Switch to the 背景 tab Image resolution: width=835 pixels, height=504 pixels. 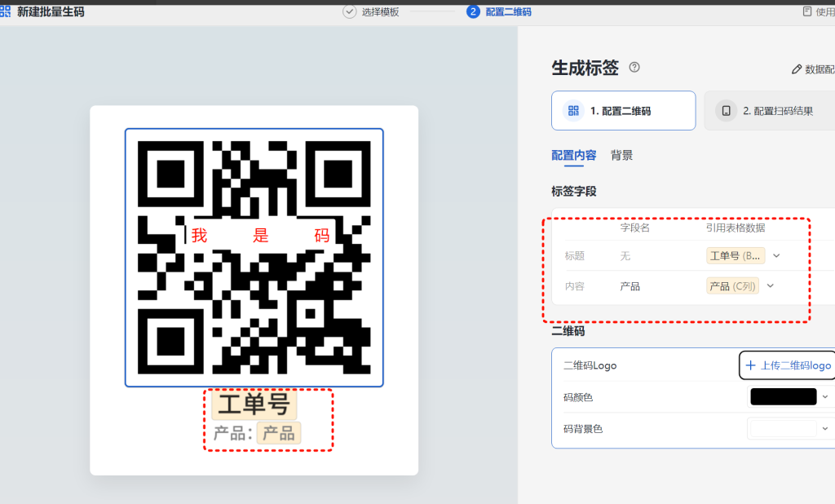tap(621, 155)
